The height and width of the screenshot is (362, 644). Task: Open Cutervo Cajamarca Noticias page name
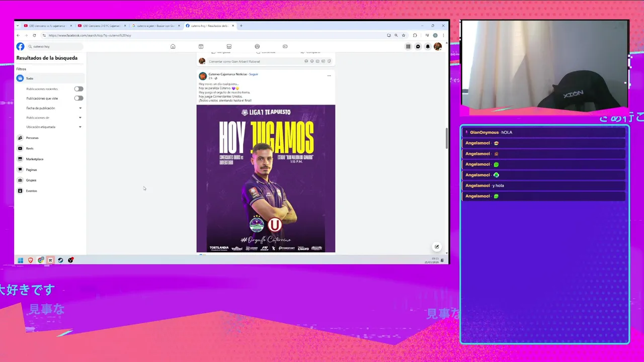click(228, 74)
